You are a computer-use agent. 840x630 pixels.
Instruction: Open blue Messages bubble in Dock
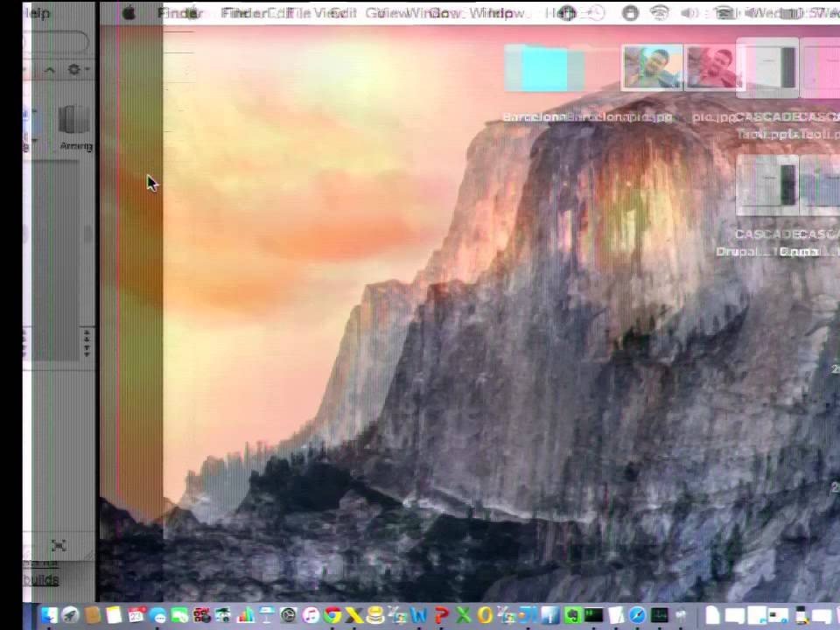pyautogui.click(x=158, y=615)
